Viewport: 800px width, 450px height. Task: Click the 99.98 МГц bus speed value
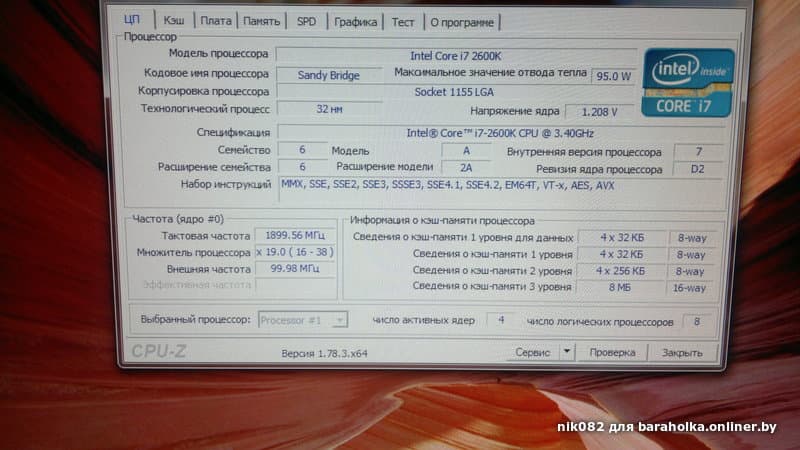[x=295, y=268]
